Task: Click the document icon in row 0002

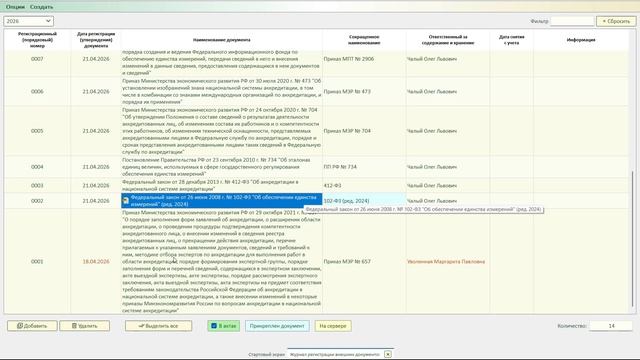Action: (x=126, y=200)
